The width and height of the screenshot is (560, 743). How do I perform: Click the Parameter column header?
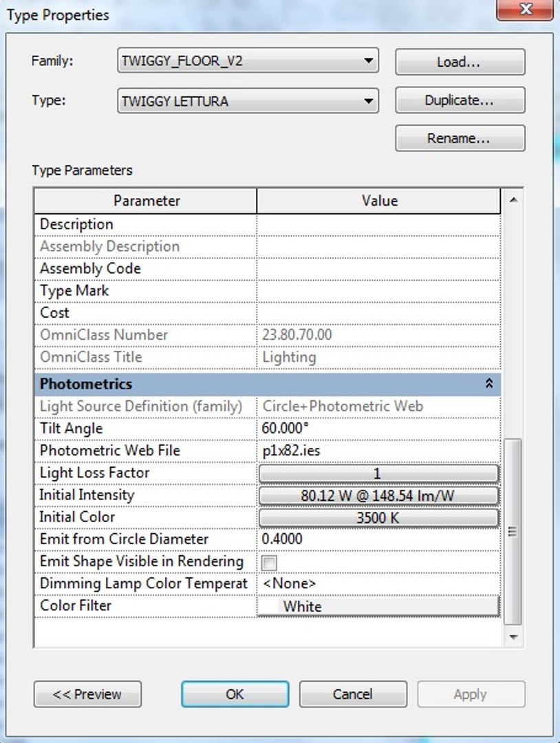click(146, 200)
